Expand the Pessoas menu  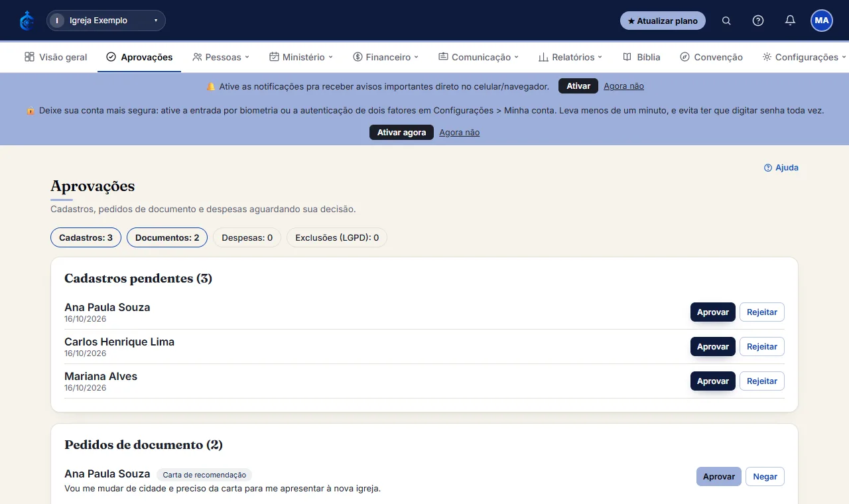point(221,57)
